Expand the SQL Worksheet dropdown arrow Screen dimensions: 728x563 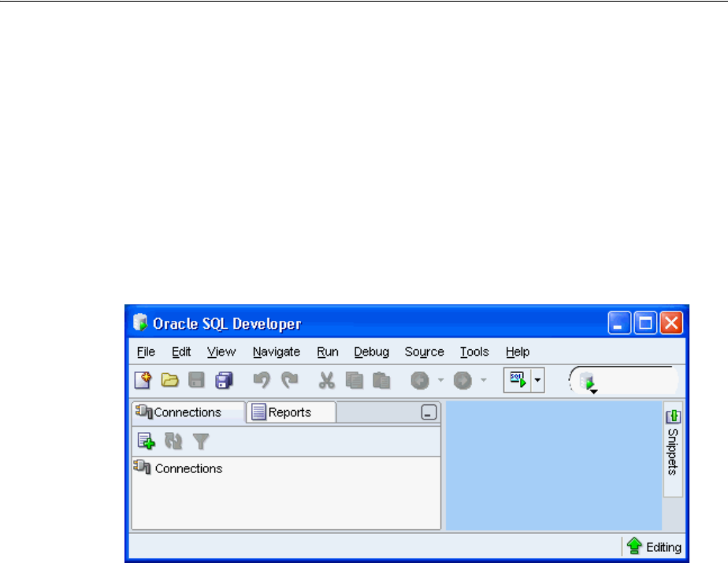[x=537, y=380]
